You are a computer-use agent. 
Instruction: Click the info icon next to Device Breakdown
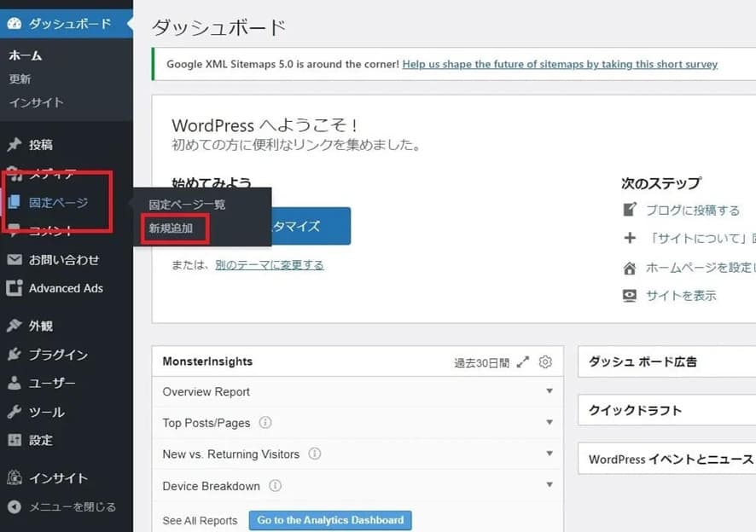point(275,486)
